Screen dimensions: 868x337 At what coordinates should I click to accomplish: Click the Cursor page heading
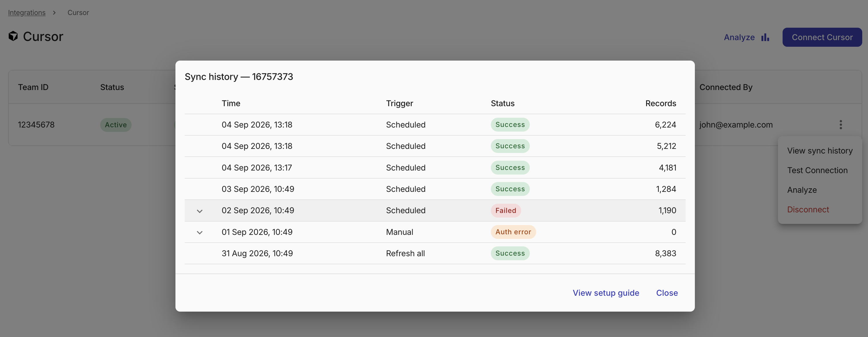pos(43,36)
